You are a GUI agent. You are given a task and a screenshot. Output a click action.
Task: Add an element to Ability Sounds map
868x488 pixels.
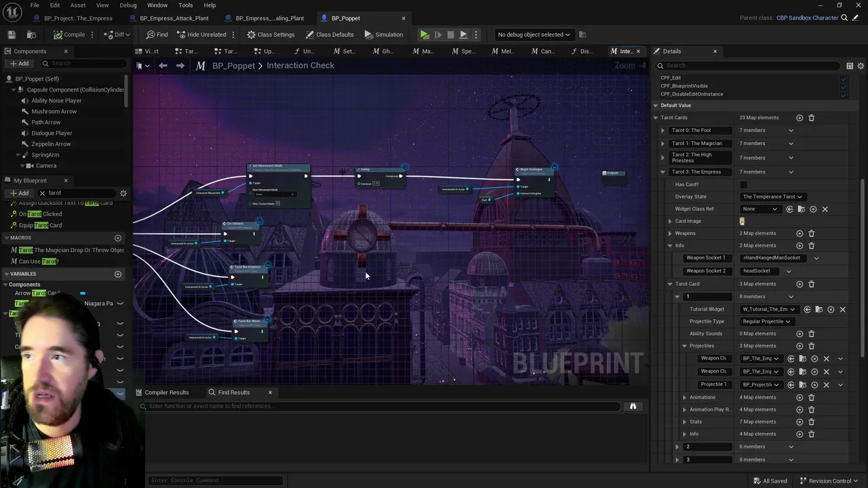pos(800,333)
